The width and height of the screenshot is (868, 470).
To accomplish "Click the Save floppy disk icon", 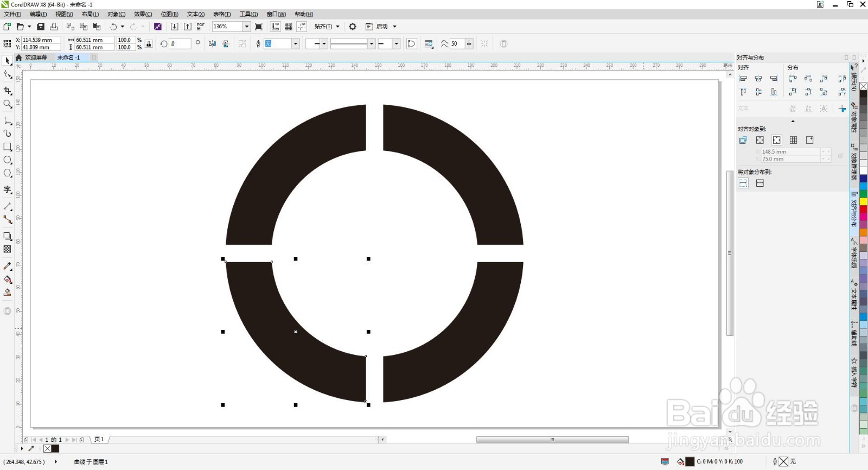I will pos(40,27).
